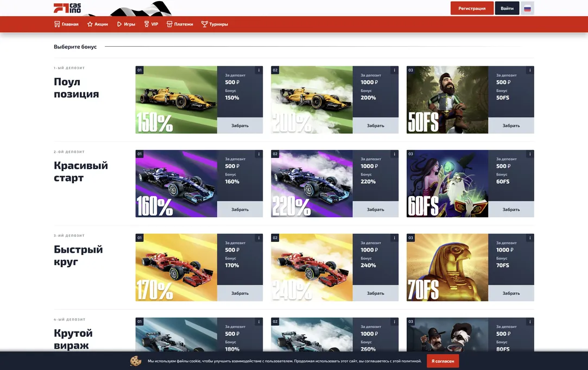This screenshot has width=588, height=370.
Task: Claim the 200% bonus via Забрать
Action: pos(376,125)
